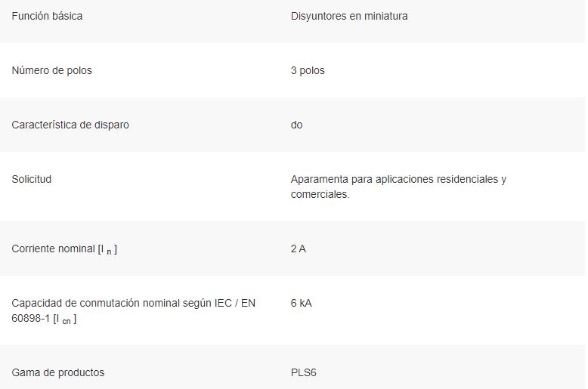Viewport: 588px width, 389px height.
Task: Click the 'Solicitud' row label
Action: click(x=32, y=179)
